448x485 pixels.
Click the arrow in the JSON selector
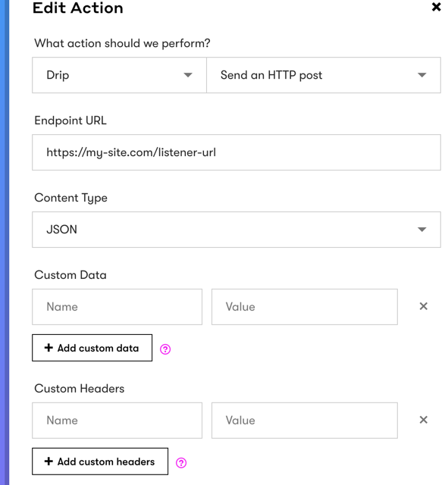pyautogui.click(x=422, y=230)
